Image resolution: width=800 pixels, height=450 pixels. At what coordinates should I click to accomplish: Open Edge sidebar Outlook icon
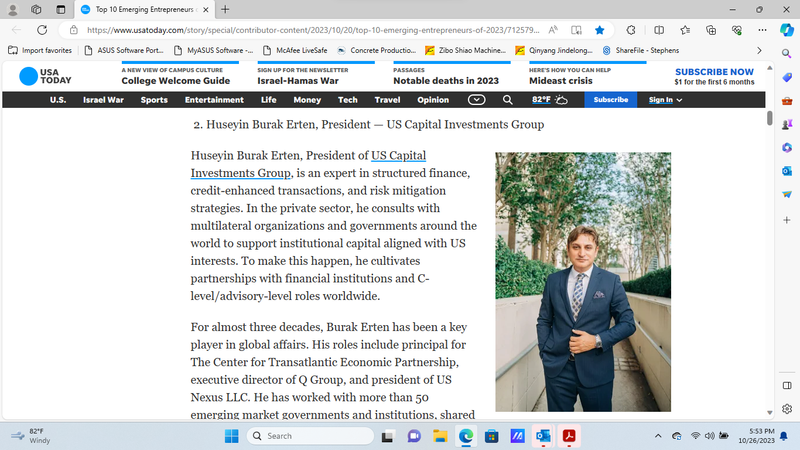click(x=787, y=171)
